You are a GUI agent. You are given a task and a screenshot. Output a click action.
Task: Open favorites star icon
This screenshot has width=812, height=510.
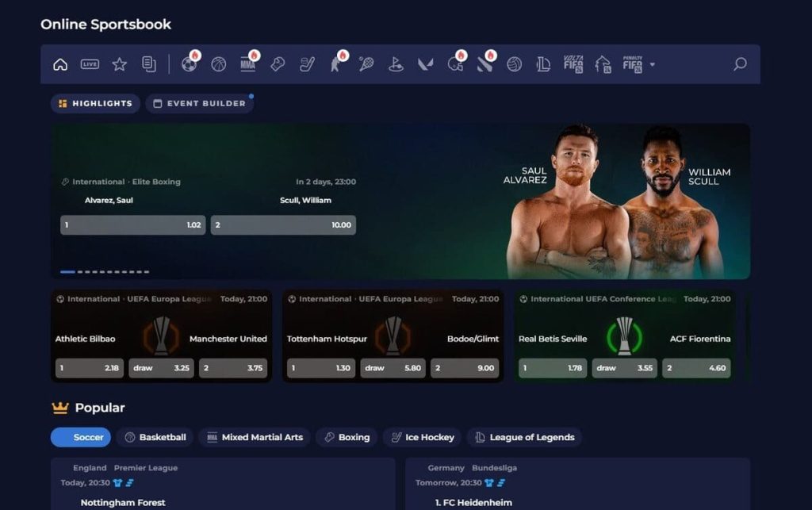[120, 64]
